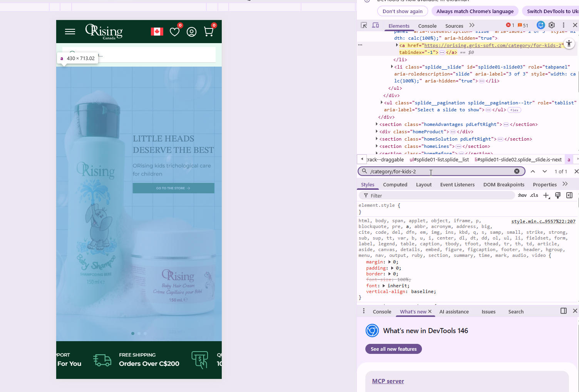Expand the homeProduct div node

[377, 131]
